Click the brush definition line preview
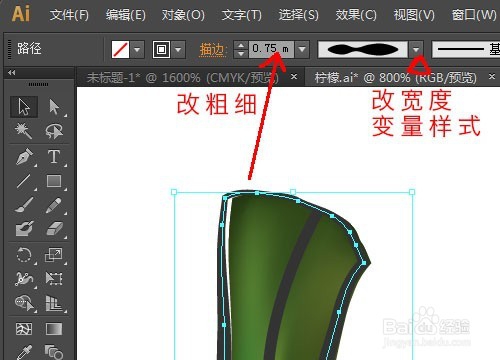The width and height of the screenshot is (500, 360). (460, 49)
